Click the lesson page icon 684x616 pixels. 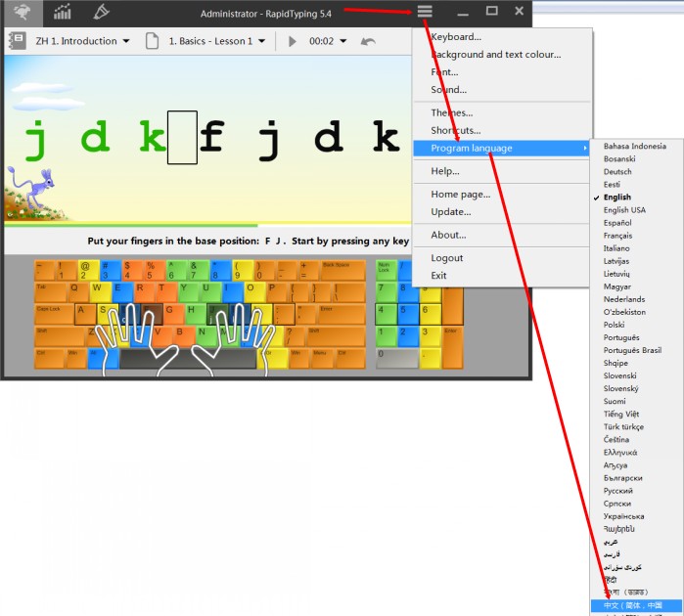[x=152, y=41]
